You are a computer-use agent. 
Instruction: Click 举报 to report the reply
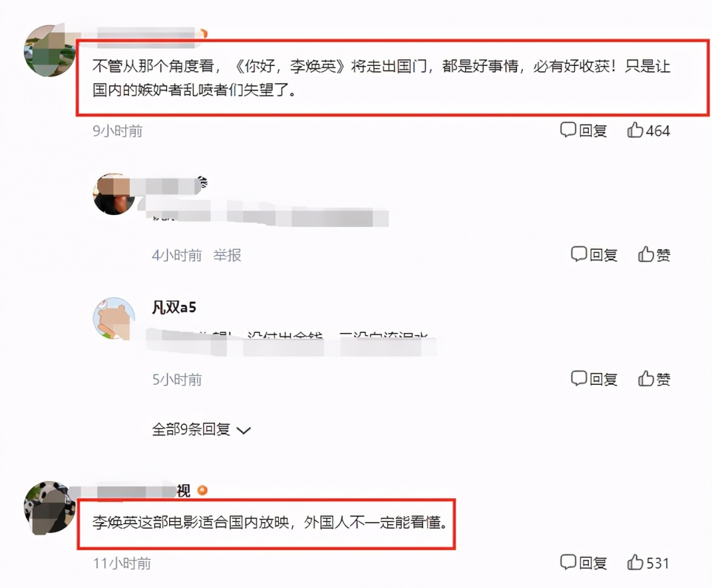(227, 255)
